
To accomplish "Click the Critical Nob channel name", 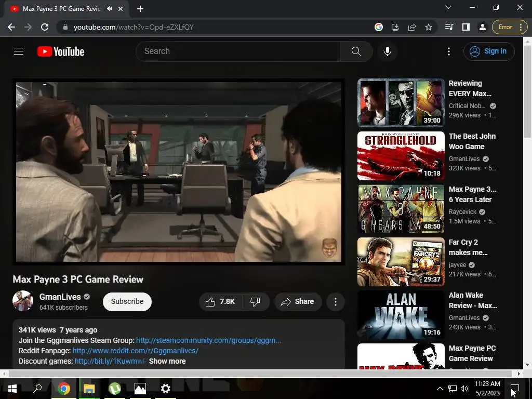I will 467,106.
